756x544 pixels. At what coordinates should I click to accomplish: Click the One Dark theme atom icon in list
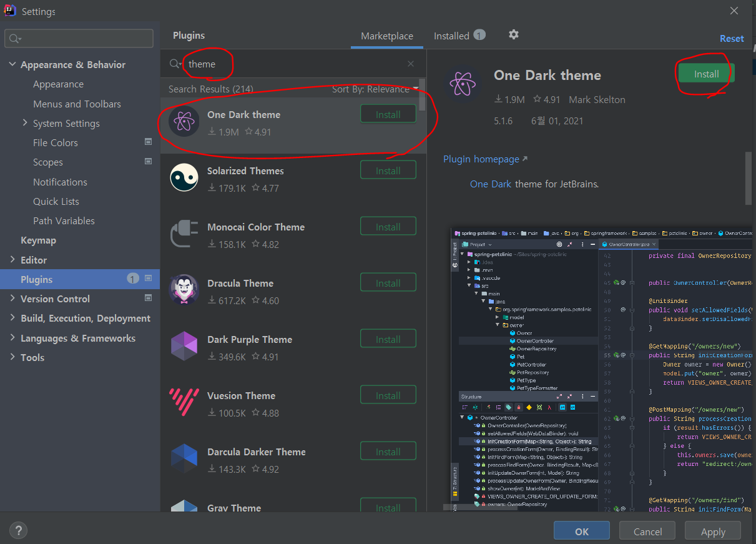click(x=184, y=122)
